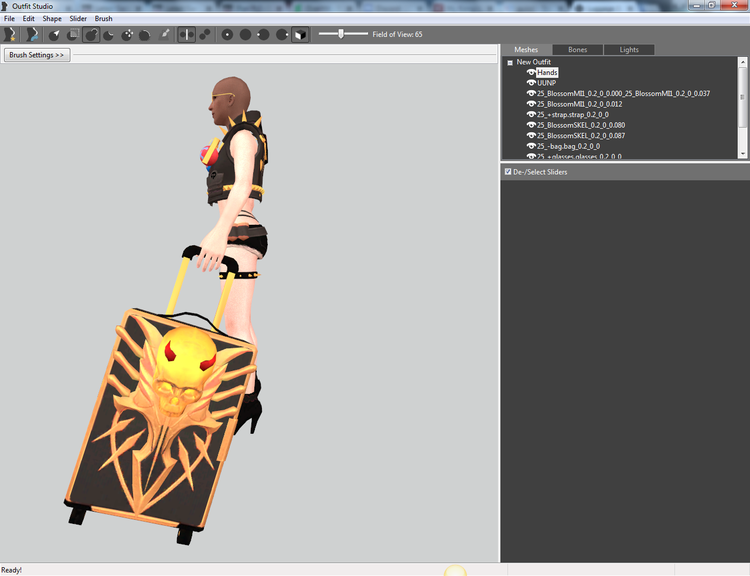Click the Outfit Studio title bar icon

point(5,6)
